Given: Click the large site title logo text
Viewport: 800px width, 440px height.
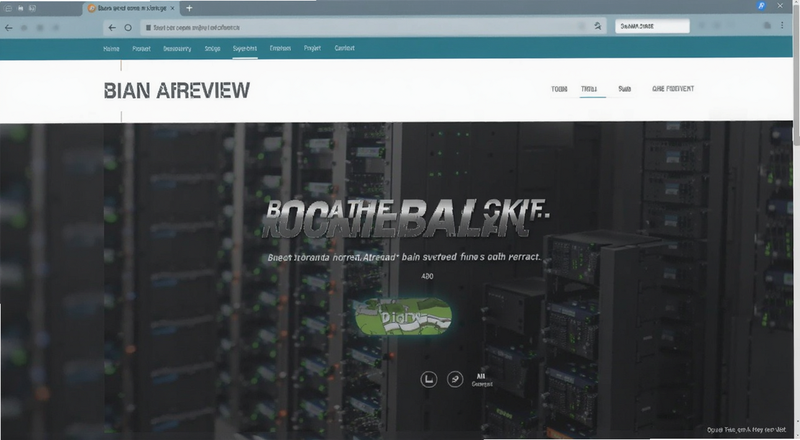Looking at the screenshot, I should [177, 90].
